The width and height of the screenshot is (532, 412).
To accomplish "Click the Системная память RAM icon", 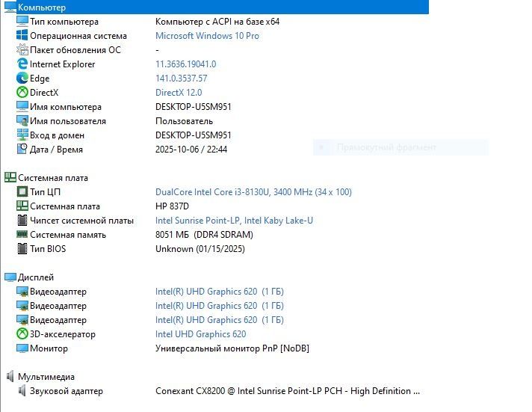I will coord(22,234).
